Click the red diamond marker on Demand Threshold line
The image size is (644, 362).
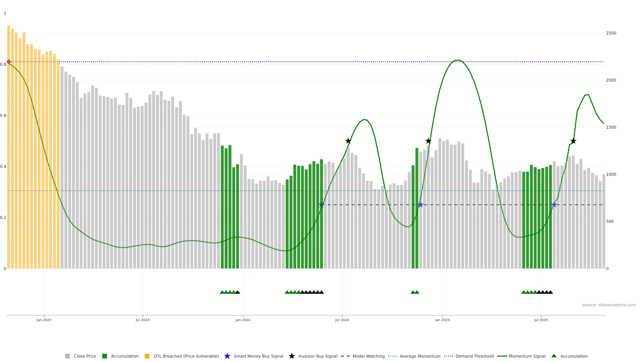[x=9, y=62]
